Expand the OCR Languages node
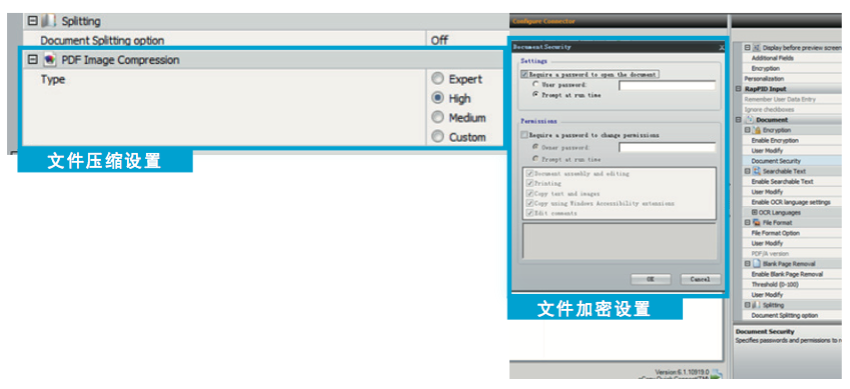The width and height of the screenshot is (850, 389). [x=754, y=212]
